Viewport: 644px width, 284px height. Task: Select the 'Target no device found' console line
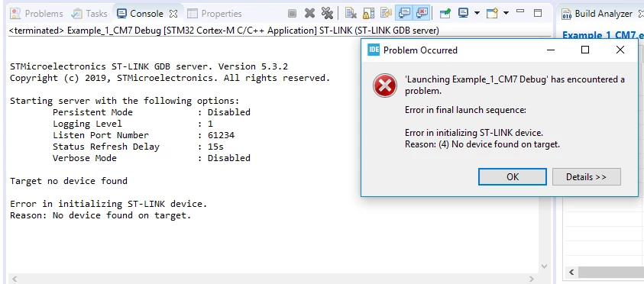tap(69, 181)
